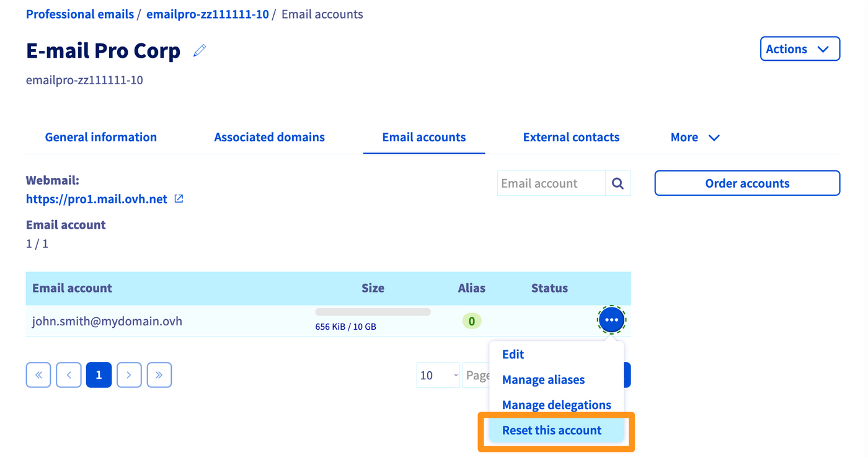Go to previous page arrow
The image size is (868, 458).
[x=69, y=375]
